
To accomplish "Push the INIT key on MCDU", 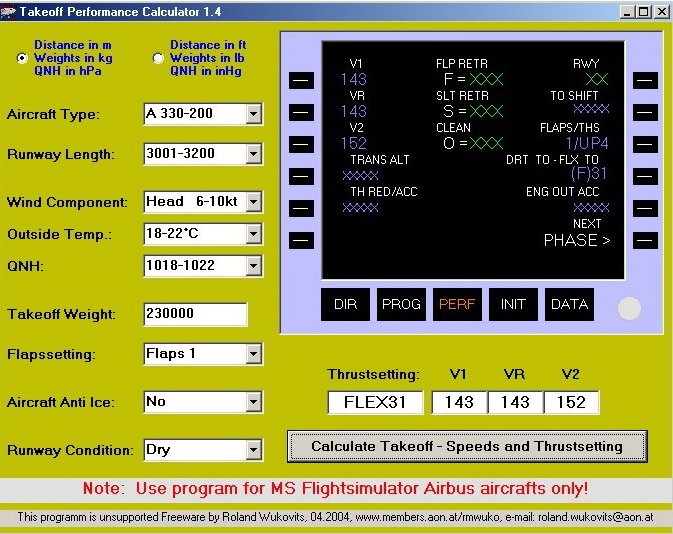I will click(x=513, y=304).
